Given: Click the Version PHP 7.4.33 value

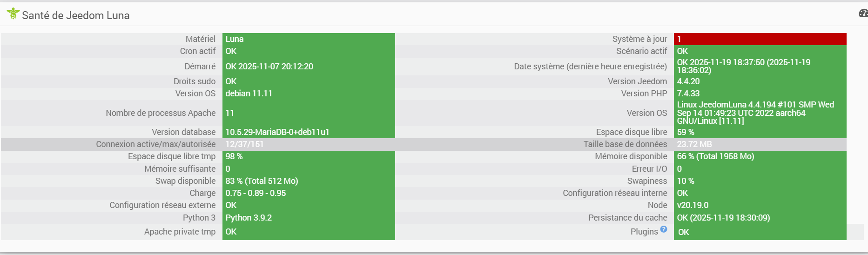Looking at the screenshot, I should (x=688, y=94).
